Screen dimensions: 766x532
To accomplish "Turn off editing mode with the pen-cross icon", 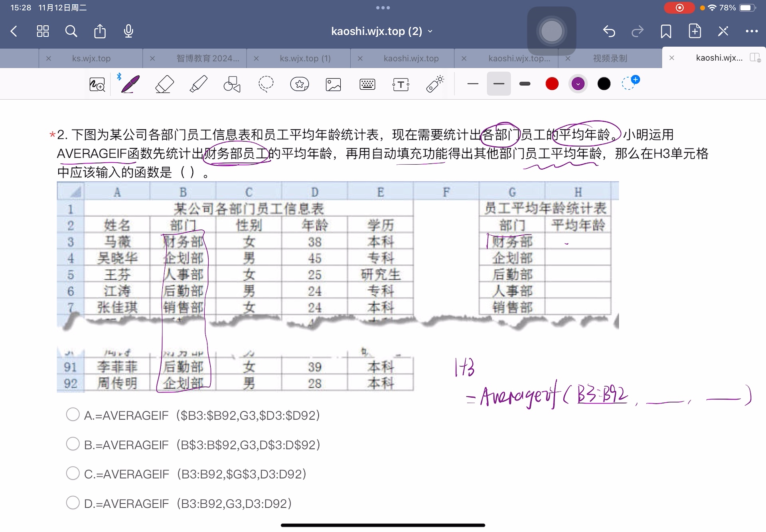I will pyautogui.click(x=723, y=31).
